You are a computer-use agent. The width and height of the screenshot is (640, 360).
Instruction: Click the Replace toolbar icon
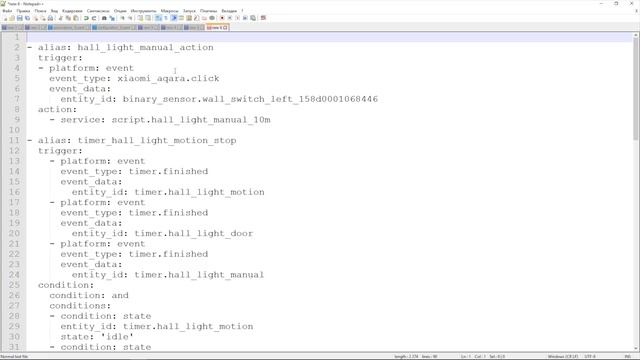112,18
